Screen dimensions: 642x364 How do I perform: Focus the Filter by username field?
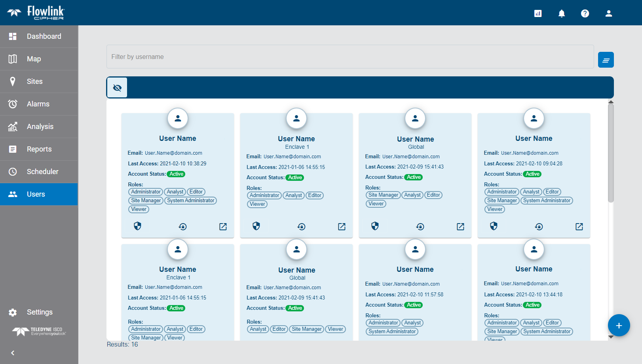(x=350, y=57)
